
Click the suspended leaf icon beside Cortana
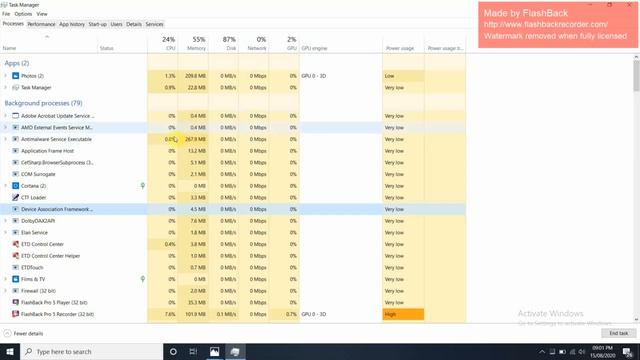pos(143,186)
